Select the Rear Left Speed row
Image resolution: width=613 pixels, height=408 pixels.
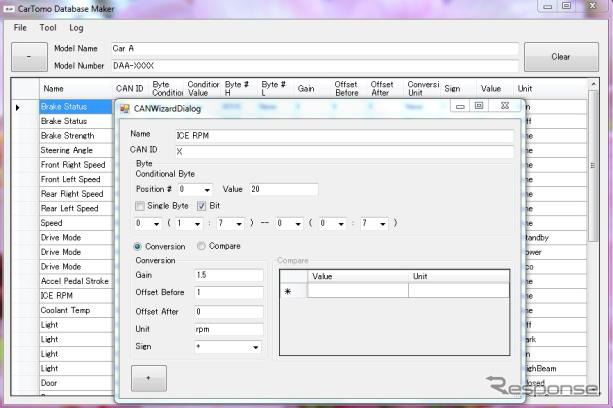coord(76,208)
